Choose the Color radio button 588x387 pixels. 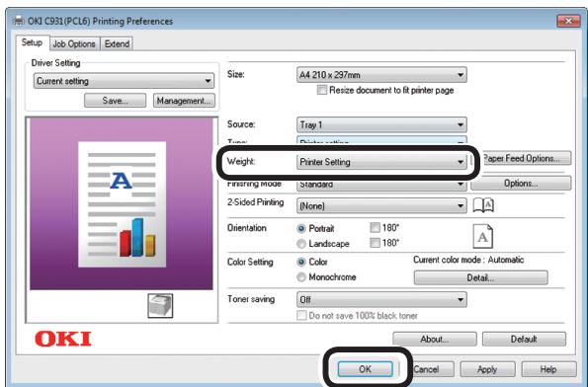click(301, 262)
